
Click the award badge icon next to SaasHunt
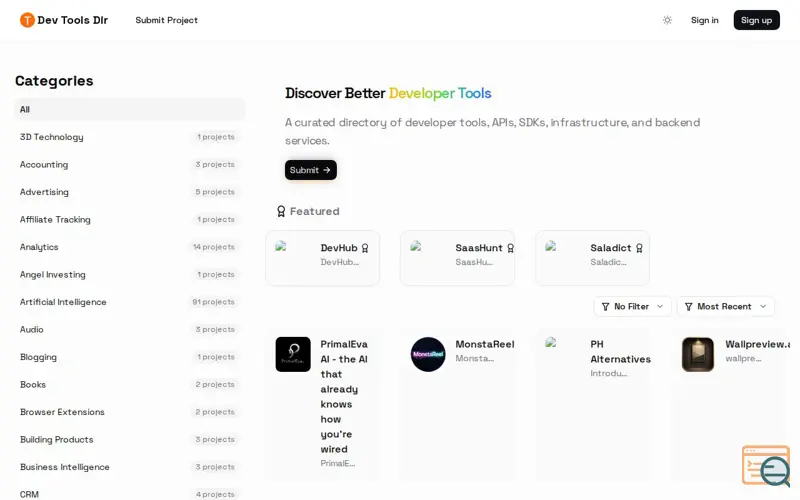pyautogui.click(x=510, y=248)
